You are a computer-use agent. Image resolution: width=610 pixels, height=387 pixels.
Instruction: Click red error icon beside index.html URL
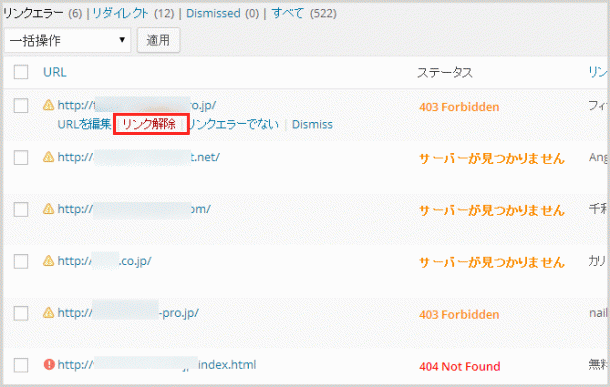tap(49, 364)
